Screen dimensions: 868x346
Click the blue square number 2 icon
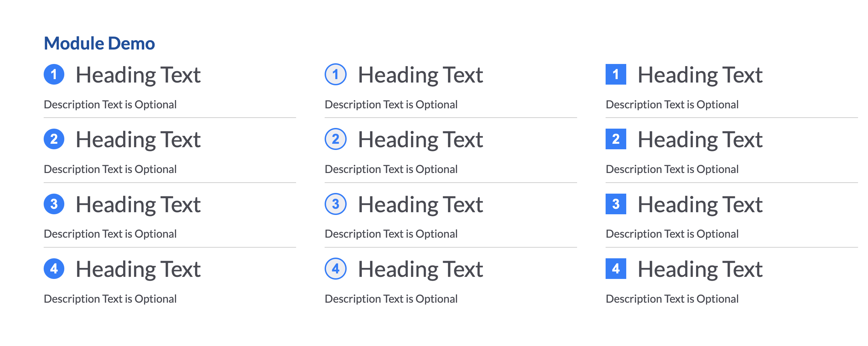tap(616, 139)
